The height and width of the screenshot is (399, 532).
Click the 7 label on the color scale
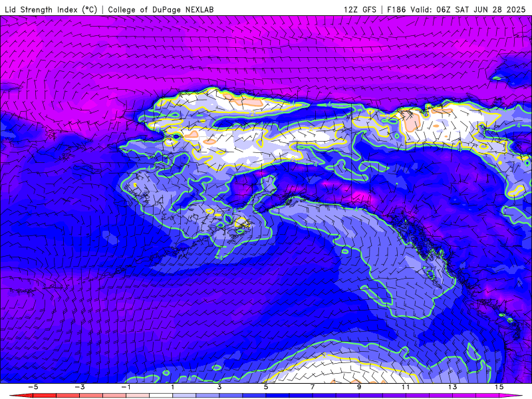(313, 387)
